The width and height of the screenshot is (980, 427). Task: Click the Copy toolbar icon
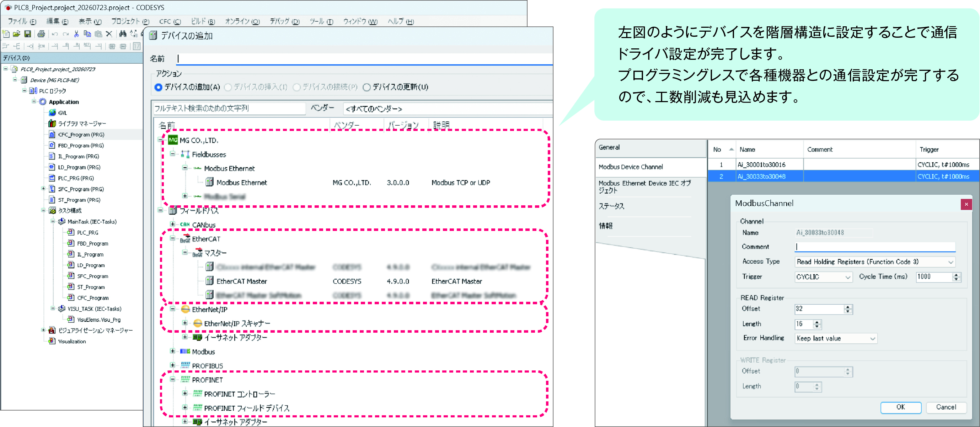[x=87, y=34]
